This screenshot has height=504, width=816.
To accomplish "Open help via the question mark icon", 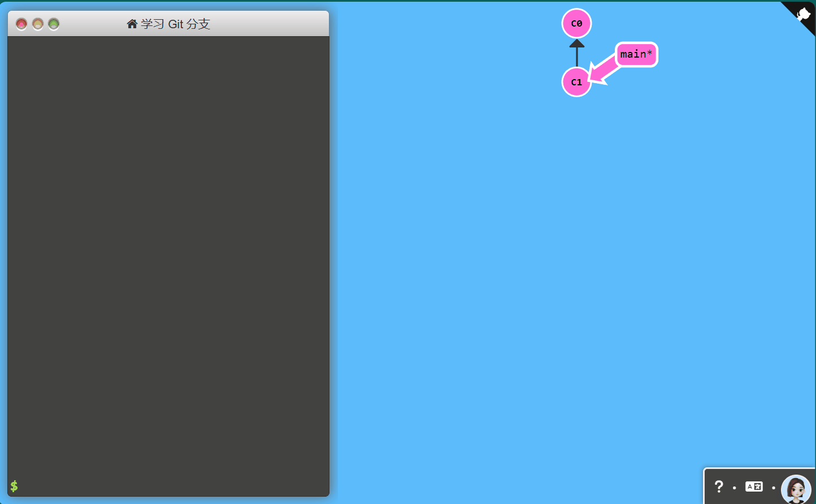I will (x=719, y=486).
